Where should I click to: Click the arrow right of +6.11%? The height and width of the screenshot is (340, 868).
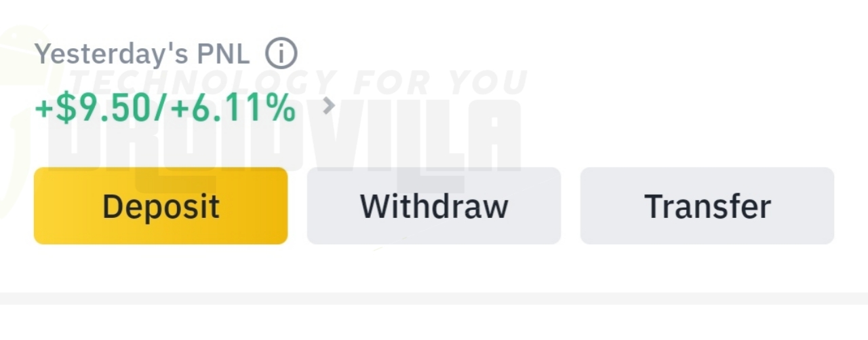coord(329,106)
